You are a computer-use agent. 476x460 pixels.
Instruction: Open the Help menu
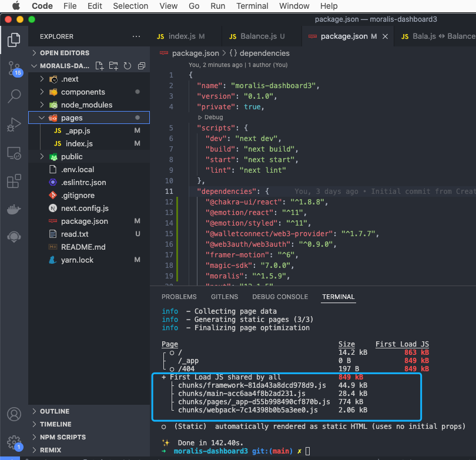click(328, 6)
